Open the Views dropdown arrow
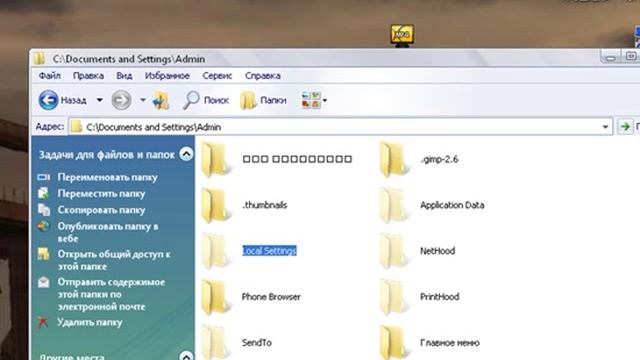640x360 pixels. pyautogui.click(x=325, y=100)
